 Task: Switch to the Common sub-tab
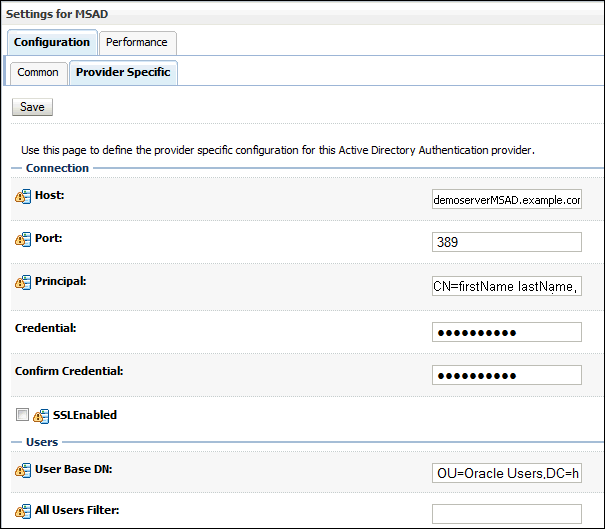point(38,73)
